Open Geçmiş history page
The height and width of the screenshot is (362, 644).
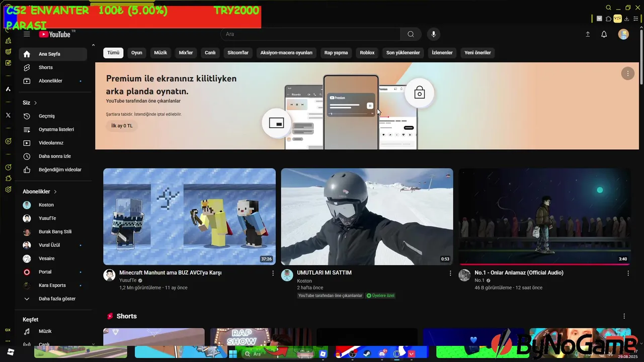tap(53, 116)
